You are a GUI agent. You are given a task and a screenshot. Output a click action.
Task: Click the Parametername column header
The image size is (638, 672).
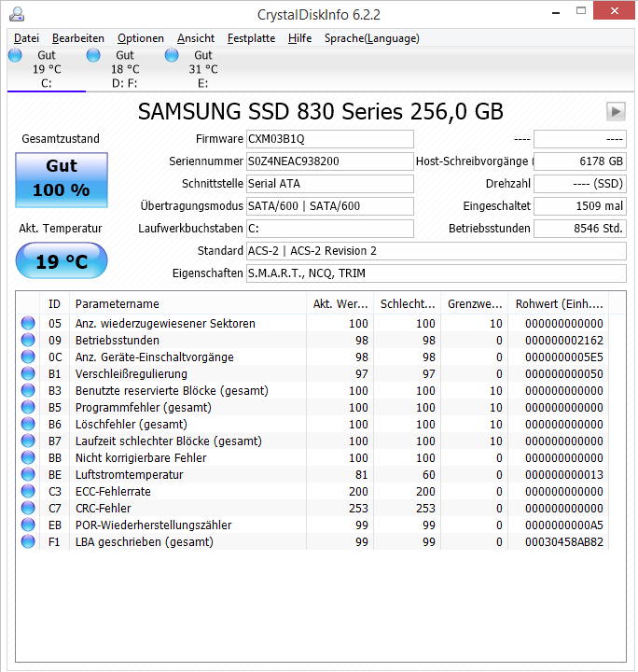[x=188, y=304]
